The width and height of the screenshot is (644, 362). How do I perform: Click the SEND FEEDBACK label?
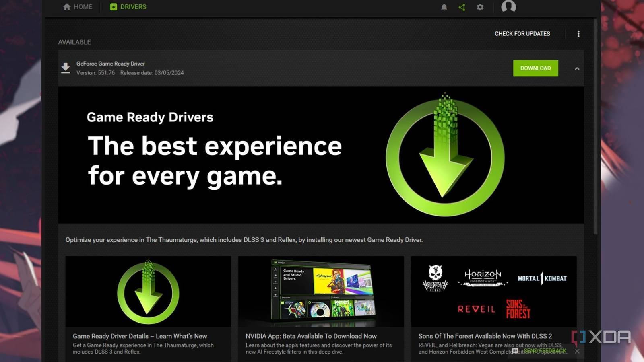tap(545, 350)
